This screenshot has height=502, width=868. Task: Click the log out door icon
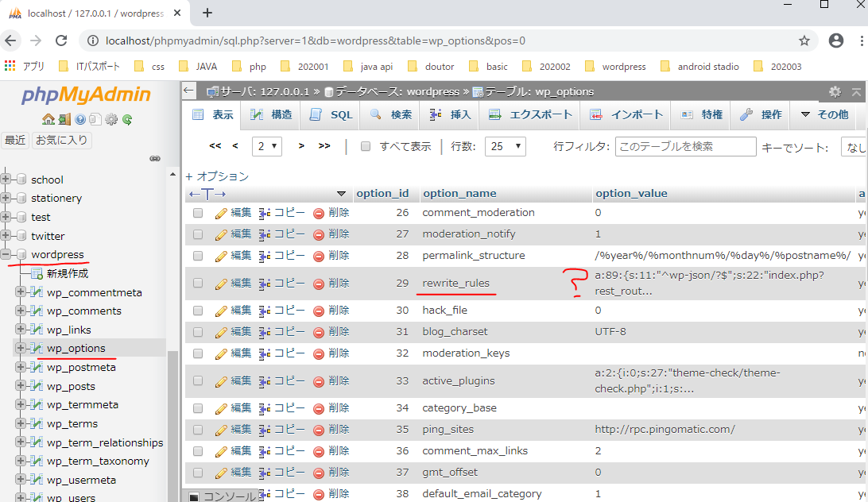[x=64, y=119]
